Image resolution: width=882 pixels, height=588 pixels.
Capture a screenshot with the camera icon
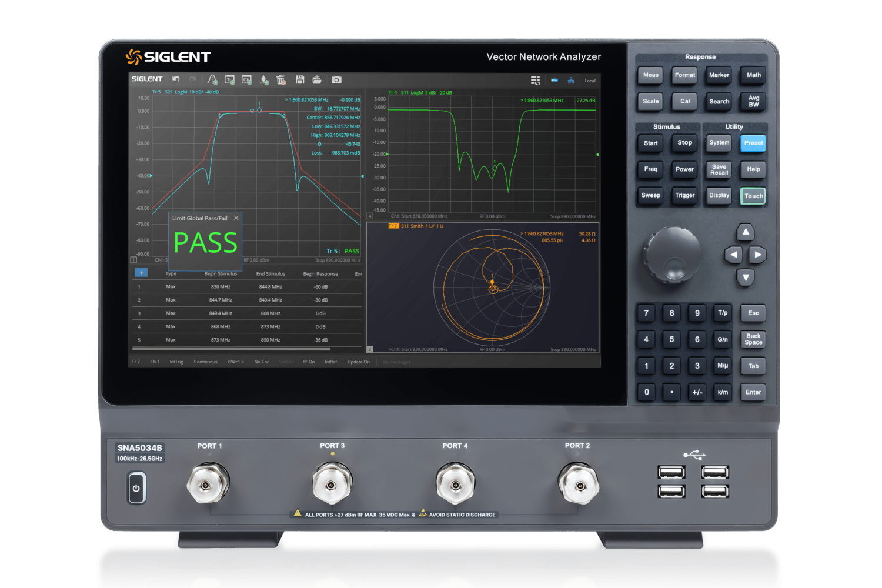pyautogui.click(x=336, y=79)
